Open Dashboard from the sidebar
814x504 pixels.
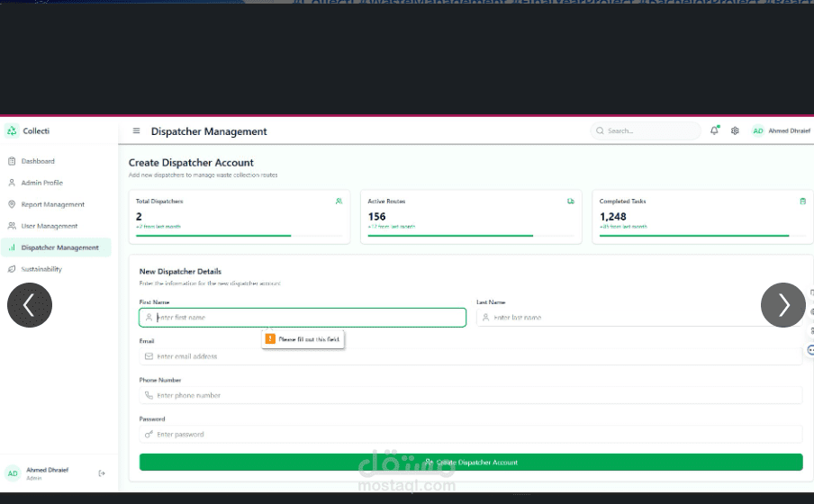56,161
